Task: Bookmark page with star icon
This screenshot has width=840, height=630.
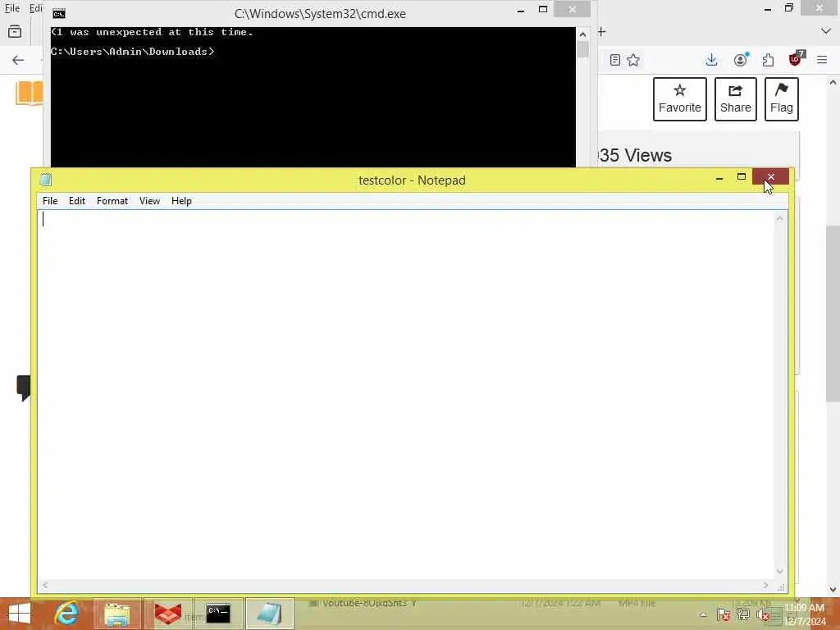Action: tap(633, 60)
